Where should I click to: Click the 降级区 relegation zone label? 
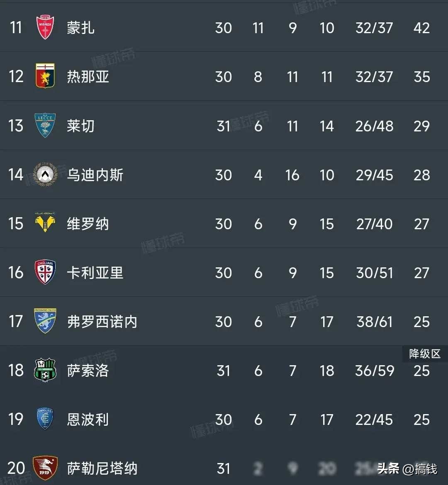tap(424, 354)
